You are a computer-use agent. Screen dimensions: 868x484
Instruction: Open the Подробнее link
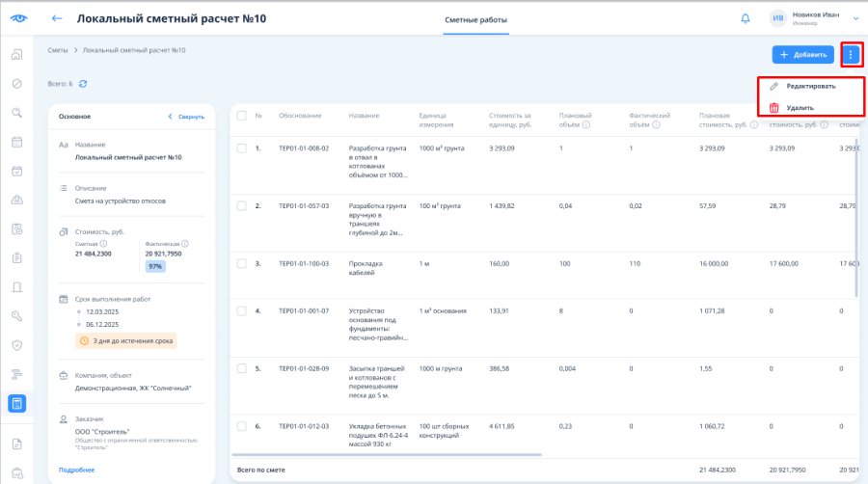[x=77, y=470]
